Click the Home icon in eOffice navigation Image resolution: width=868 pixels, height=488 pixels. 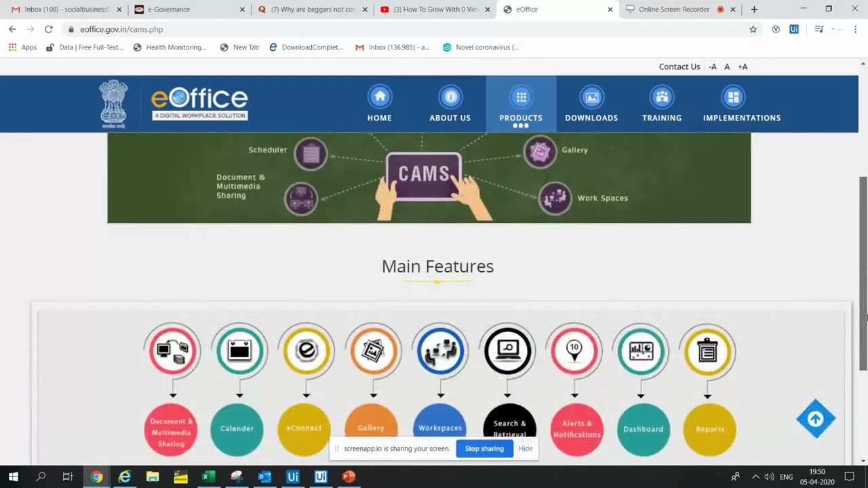[380, 97]
